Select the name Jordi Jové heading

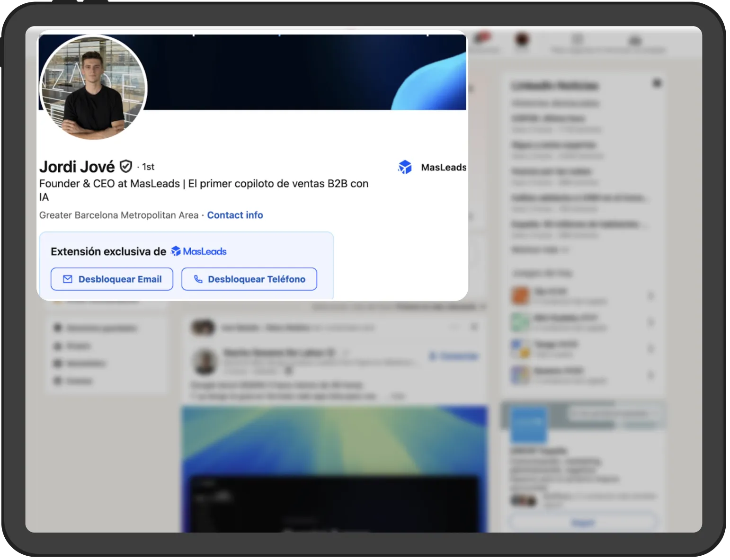77,167
